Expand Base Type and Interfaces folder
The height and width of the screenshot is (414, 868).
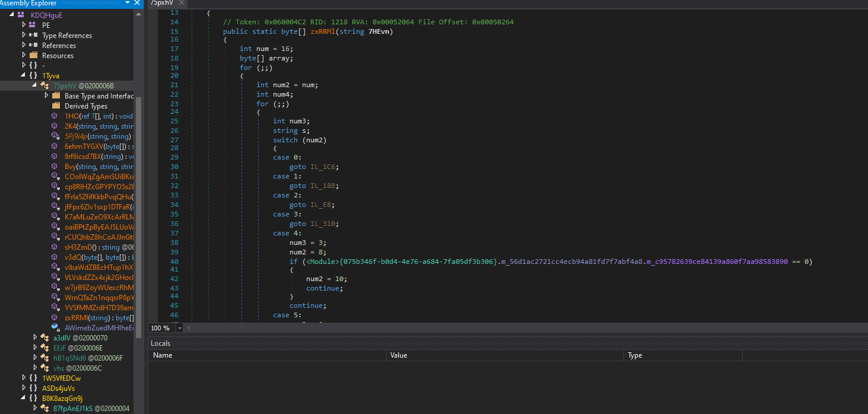46,95
